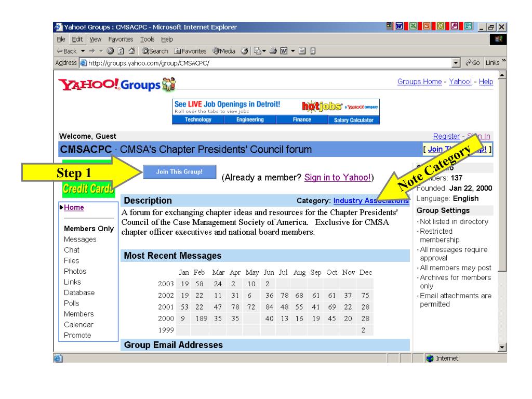The image size is (532, 399).
Task: Click the Discuss icon in the toolbar
Action: [x=302, y=51]
